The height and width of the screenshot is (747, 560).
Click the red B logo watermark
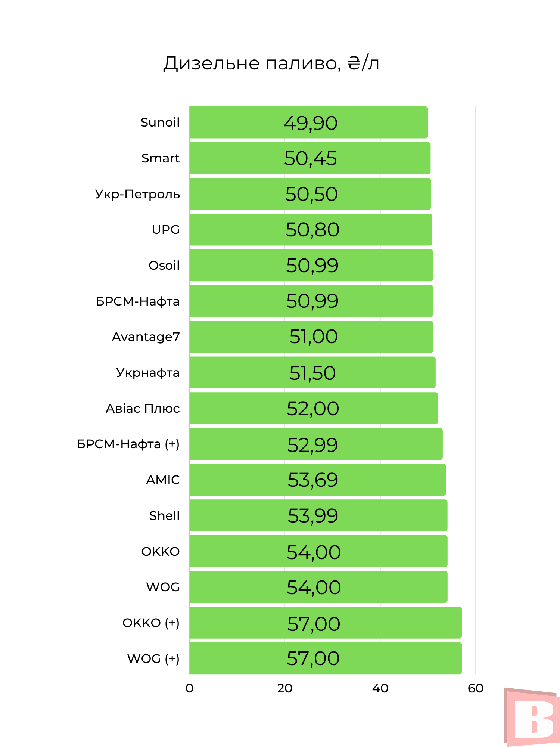(532, 717)
